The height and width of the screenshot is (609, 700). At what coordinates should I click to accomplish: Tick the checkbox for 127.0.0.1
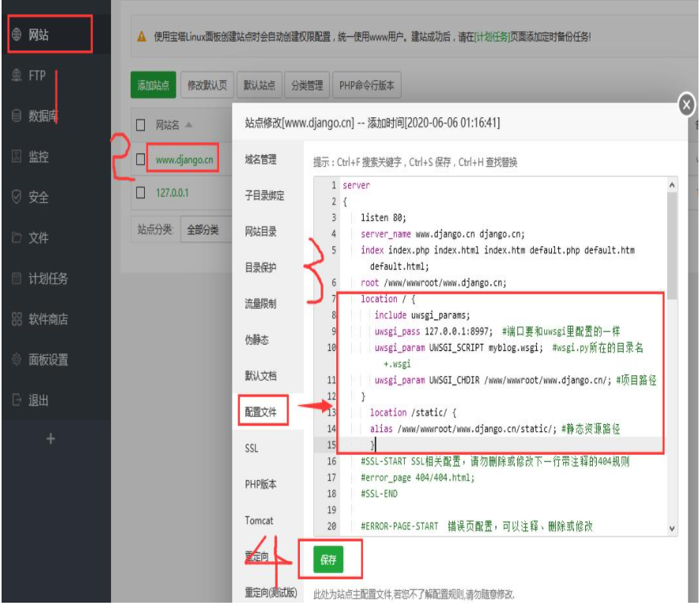point(140,193)
